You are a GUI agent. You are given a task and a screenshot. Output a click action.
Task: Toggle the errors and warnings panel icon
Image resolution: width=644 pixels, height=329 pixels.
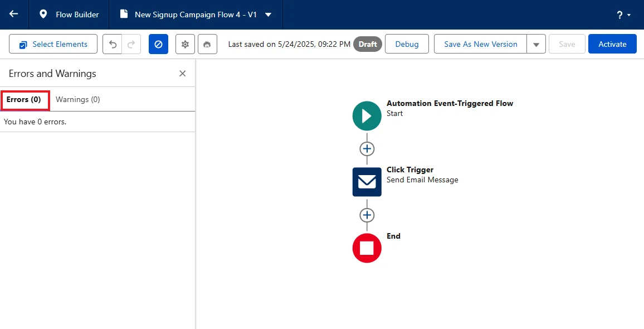click(x=159, y=44)
